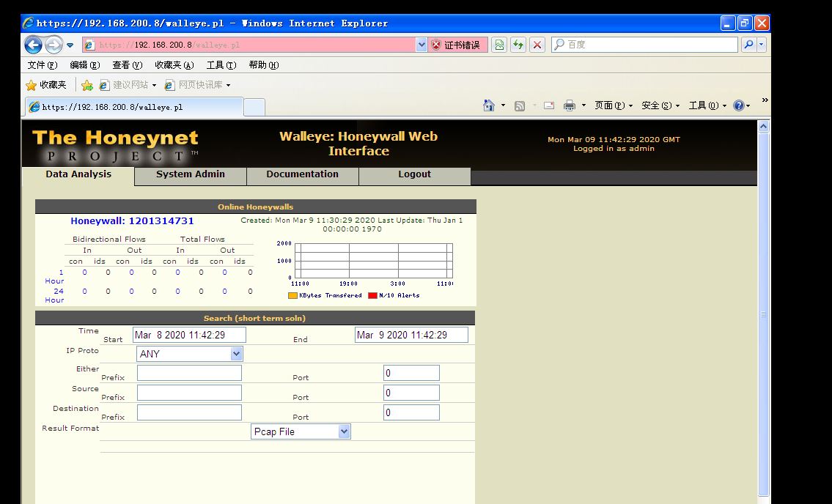
Task: Open the 编辑(E) menu
Action: 85,65
